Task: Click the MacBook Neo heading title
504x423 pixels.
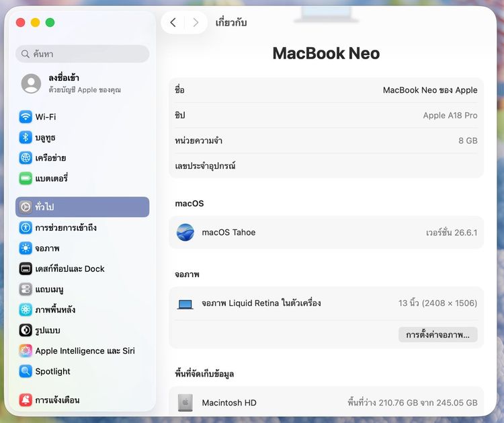Action: (x=326, y=53)
